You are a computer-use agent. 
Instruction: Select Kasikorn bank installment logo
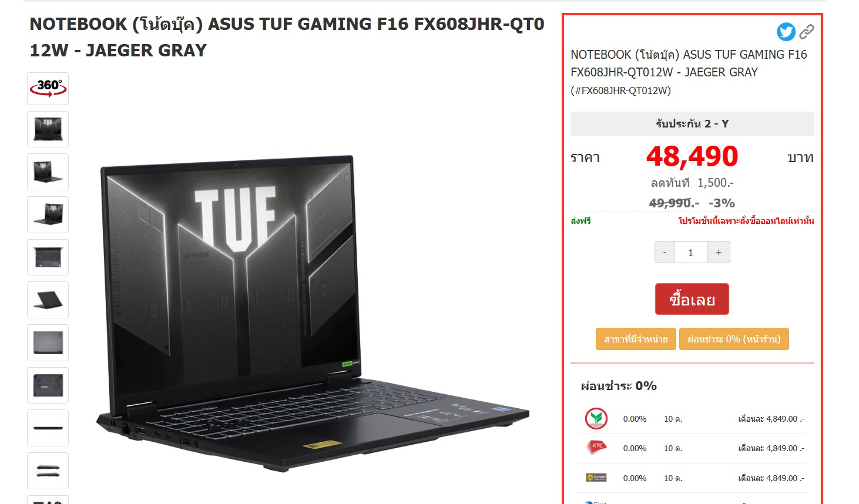tap(596, 419)
